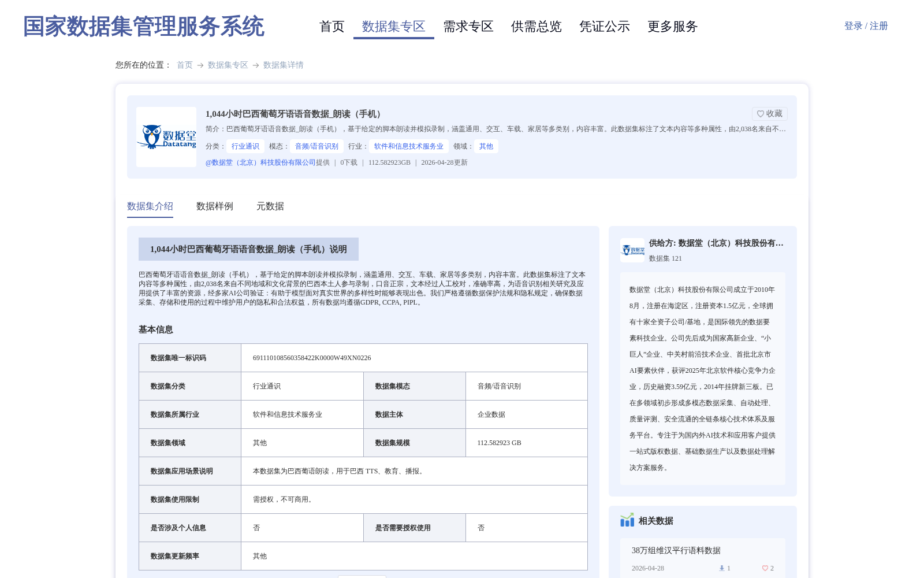Click the 数据集唯一标识码 label cell
This screenshot has height=578, width=924.
click(190, 358)
